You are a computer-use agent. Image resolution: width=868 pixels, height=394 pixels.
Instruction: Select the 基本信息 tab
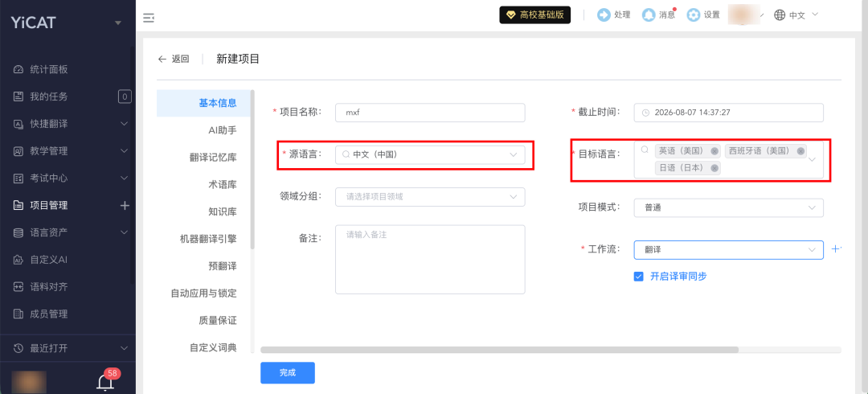coord(203,102)
